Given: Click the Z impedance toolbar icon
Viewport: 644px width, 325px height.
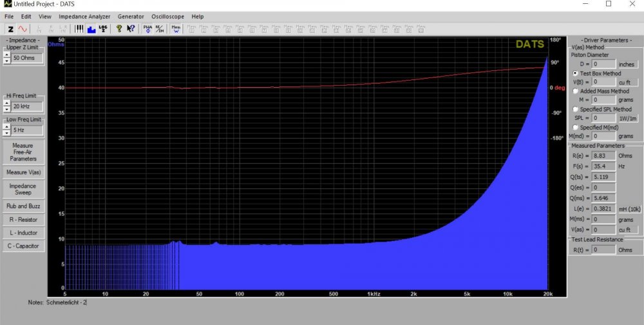Looking at the screenshot, I should (x=11, y=28).
